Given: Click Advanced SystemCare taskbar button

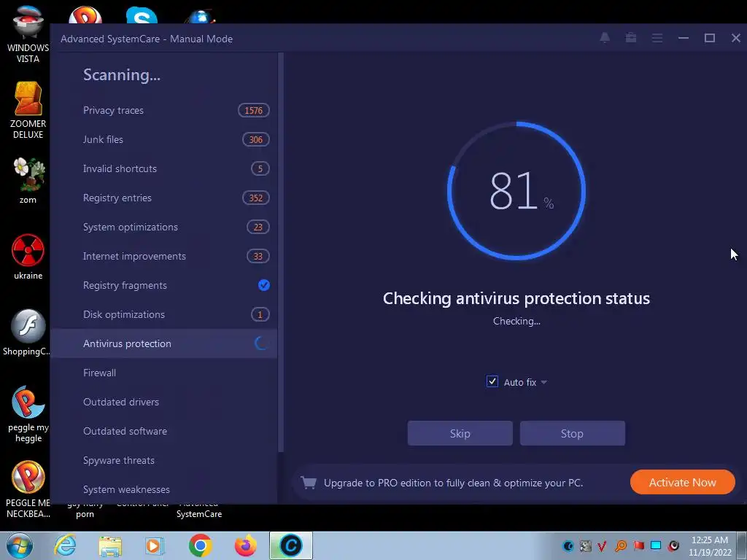Looking at the screenshot, I should [x=291, y=545].
